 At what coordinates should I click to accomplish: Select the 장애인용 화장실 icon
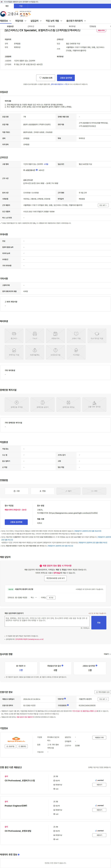coord(68,404)
